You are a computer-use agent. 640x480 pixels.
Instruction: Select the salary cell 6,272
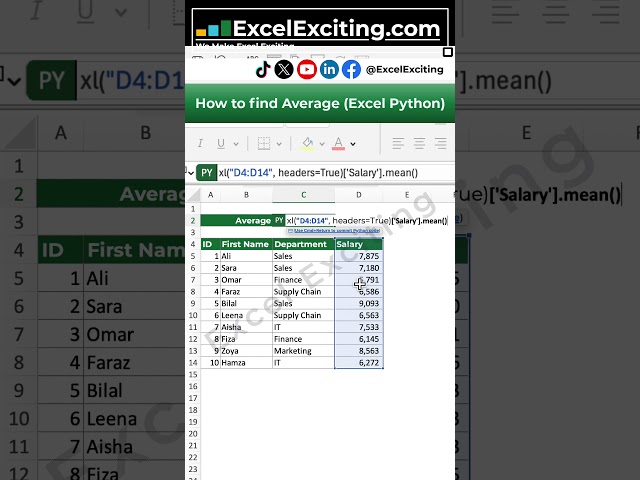click(x=359, y=362)
